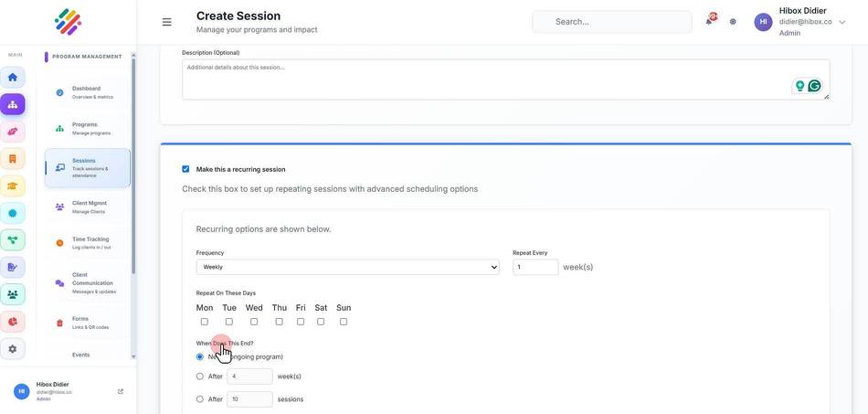Click the gear icon in header

[733, 22]
